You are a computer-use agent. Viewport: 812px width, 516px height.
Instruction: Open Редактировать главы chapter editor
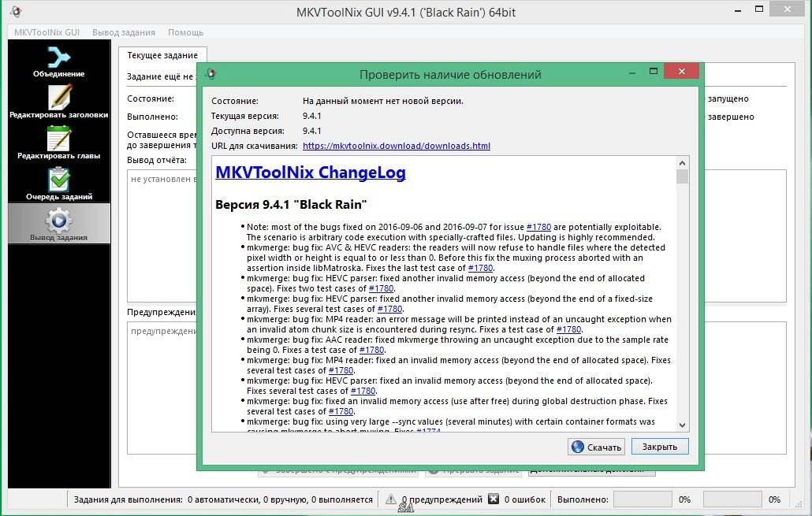point(58,143)
